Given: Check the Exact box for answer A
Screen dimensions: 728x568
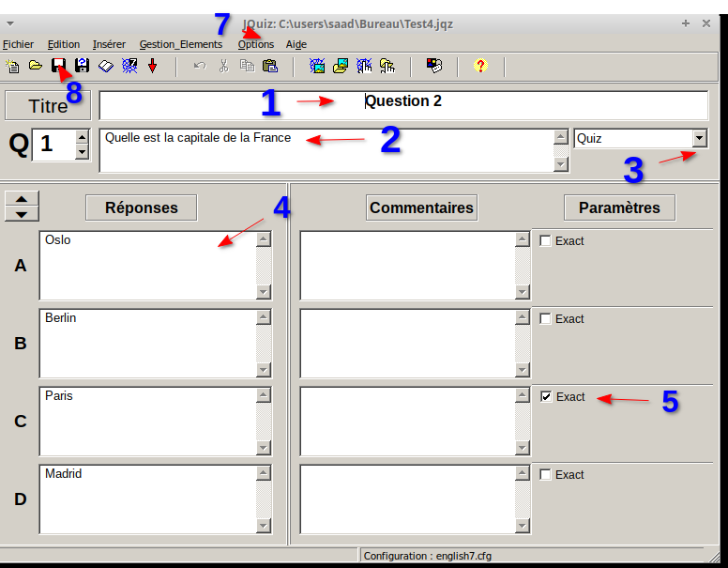Looking at the screenshot, I should point(545,241).
